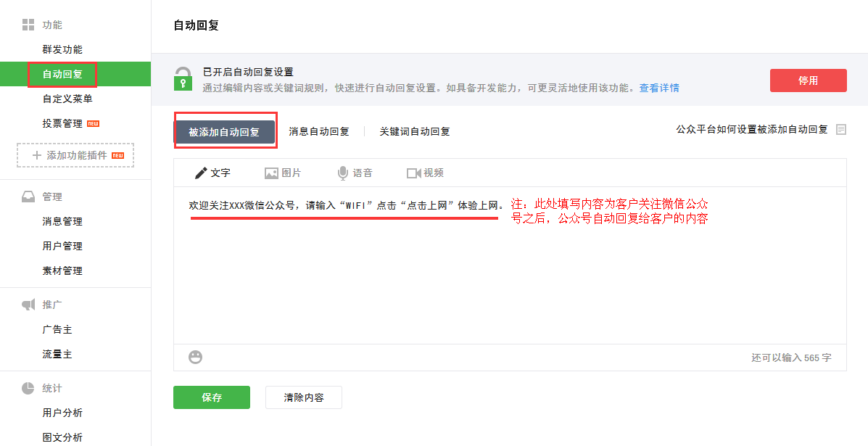Screen dimensions: 868x446
Task: Disable auto-reply with the 停用 button
Action: coord(808,80)
